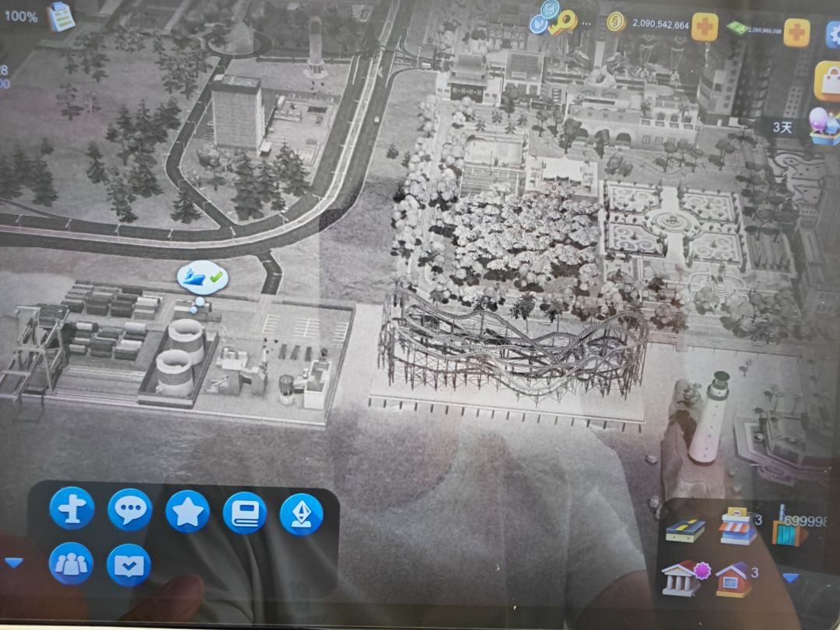This screenshot has height=630, width=840.
Task: Click the '2,090,542,664' Simoleon balance
Action: tap(660, 24)
